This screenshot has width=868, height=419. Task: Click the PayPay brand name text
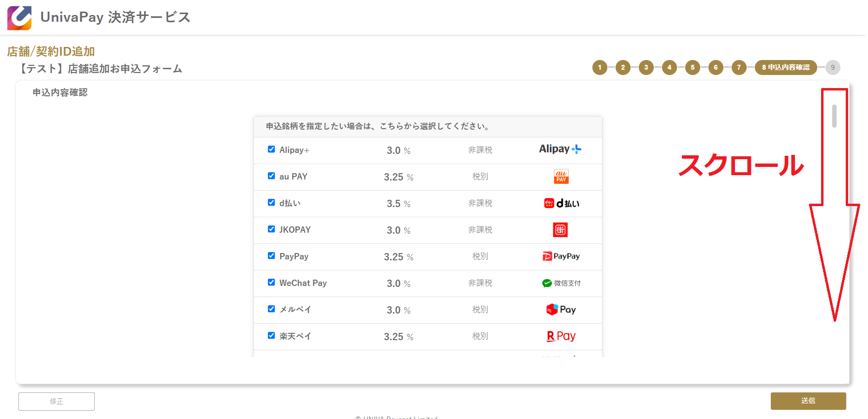[x=294, y=256]
